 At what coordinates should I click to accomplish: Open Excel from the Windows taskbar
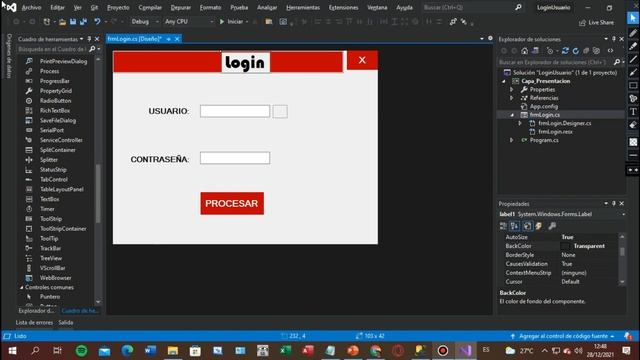285,351
